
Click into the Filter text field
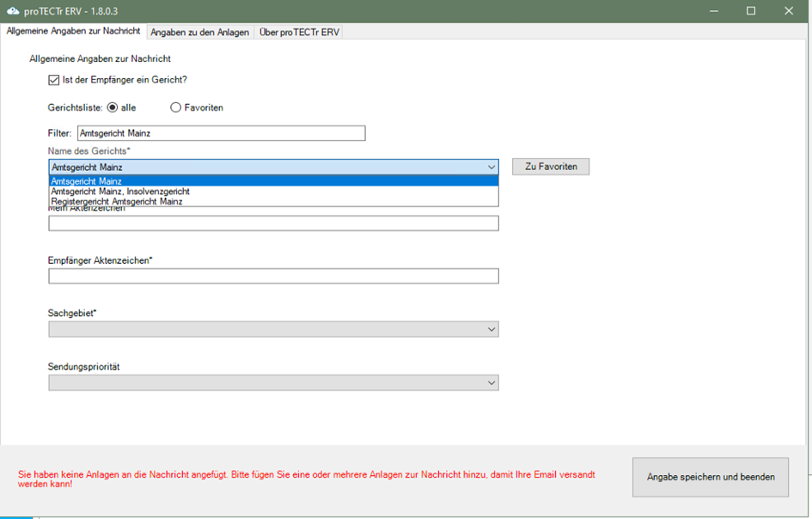pyautogui.click(x=221, y=133)
